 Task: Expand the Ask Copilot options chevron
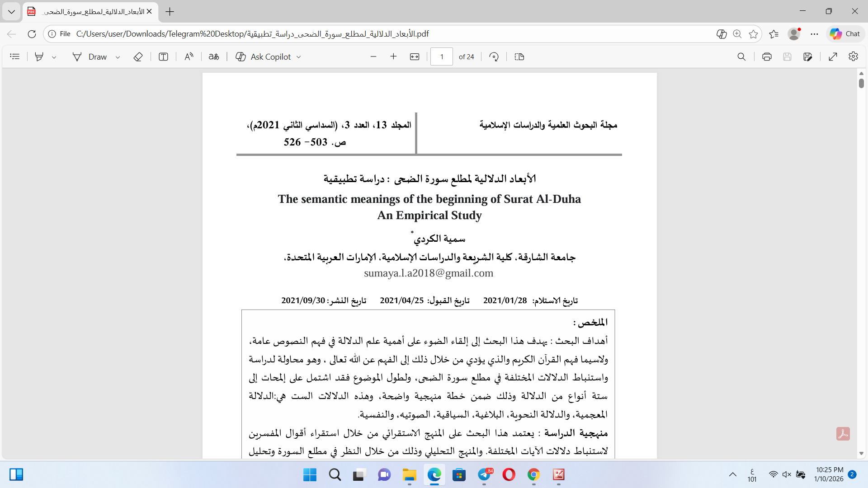(x=299, y=57)
